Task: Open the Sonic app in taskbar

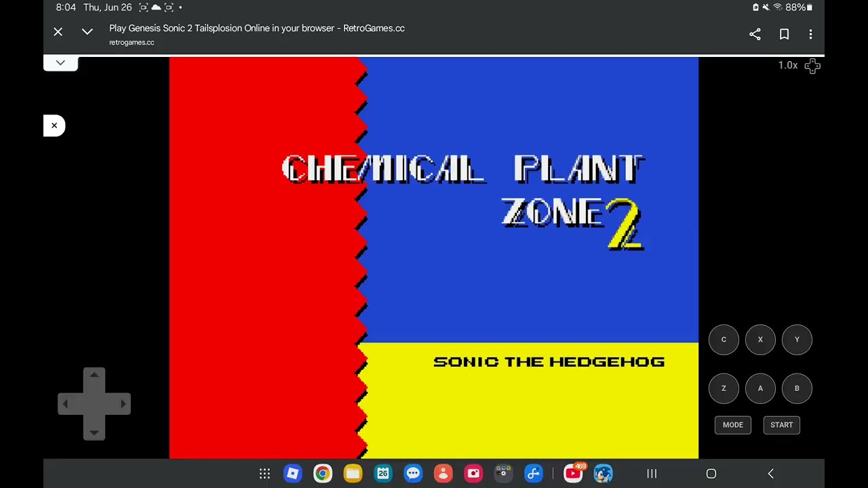Action: 603,474
